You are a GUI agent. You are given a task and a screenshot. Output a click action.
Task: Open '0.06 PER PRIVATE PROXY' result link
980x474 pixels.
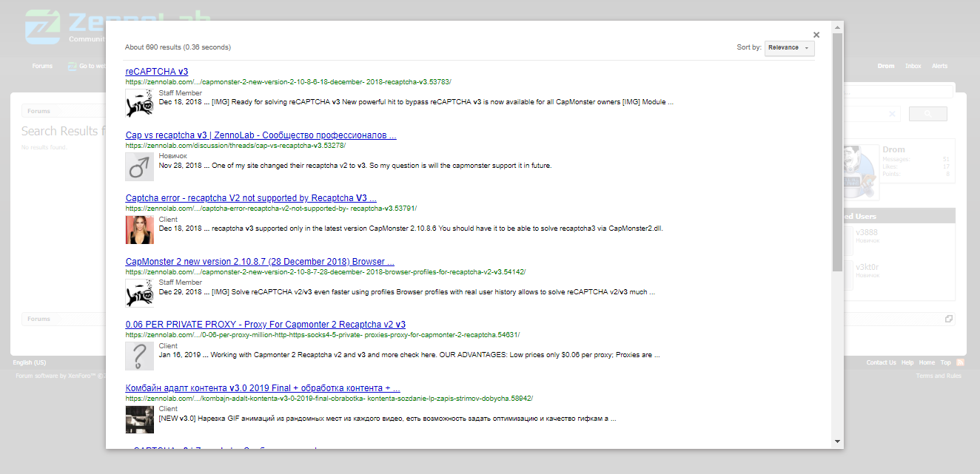pyautogui.click(x=266, y=325)
